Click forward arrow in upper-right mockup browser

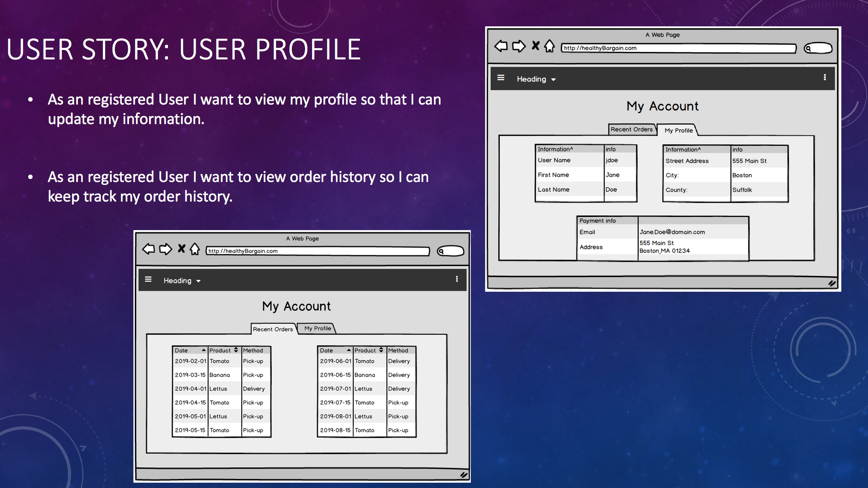[x=519, y=46]
